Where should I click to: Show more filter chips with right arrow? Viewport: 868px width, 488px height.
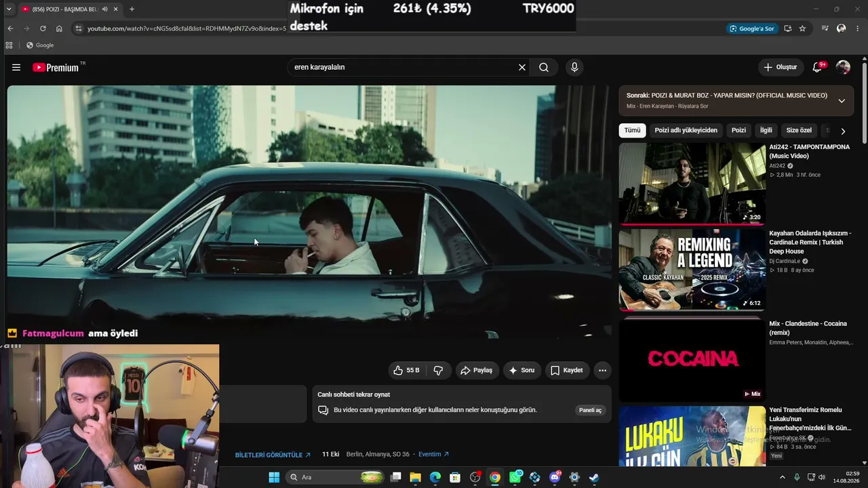click(x=843, y=131)
